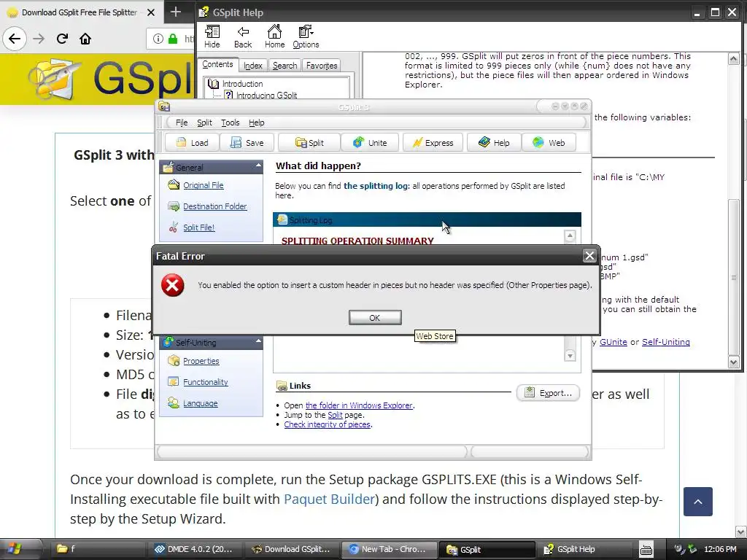Switch to New Tab - Chrome taskbar item
Image resolution: width=747 pixels, height=560 pixels.
click(x=389, y=549)
